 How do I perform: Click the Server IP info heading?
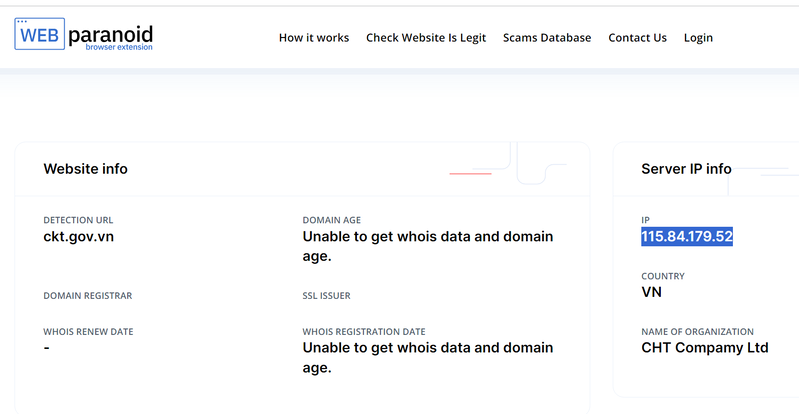click(x=686, y=169)
